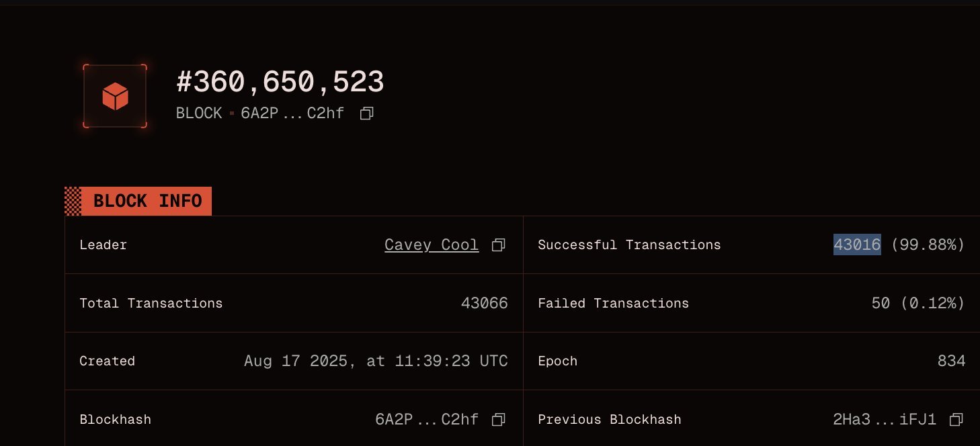Copy the leader address next to Cavey Cool
This screenshot has width=980, height=446.
498,245
